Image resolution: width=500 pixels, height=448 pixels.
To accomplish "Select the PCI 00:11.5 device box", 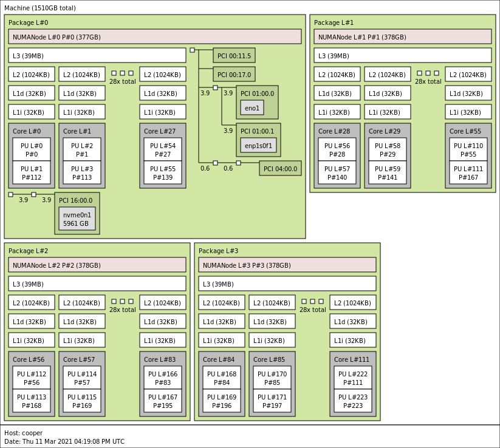I will pos(234,56).
